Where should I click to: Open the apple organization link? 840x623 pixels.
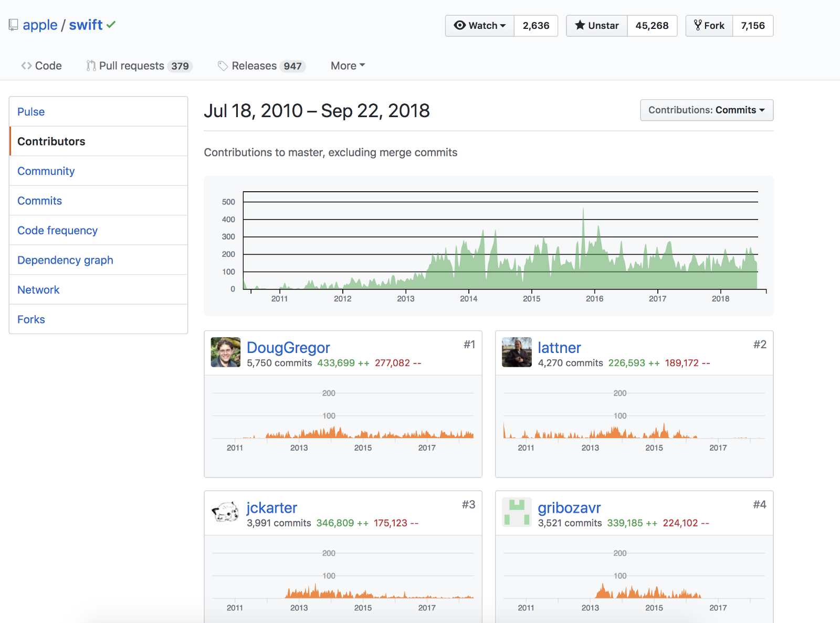pyautogui.click(x=40, y=25)
